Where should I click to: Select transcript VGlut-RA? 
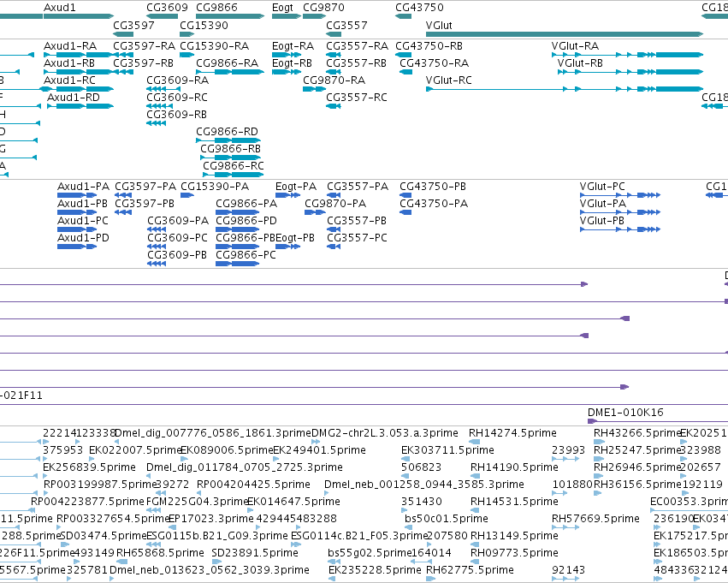click(x=575, y=46)
